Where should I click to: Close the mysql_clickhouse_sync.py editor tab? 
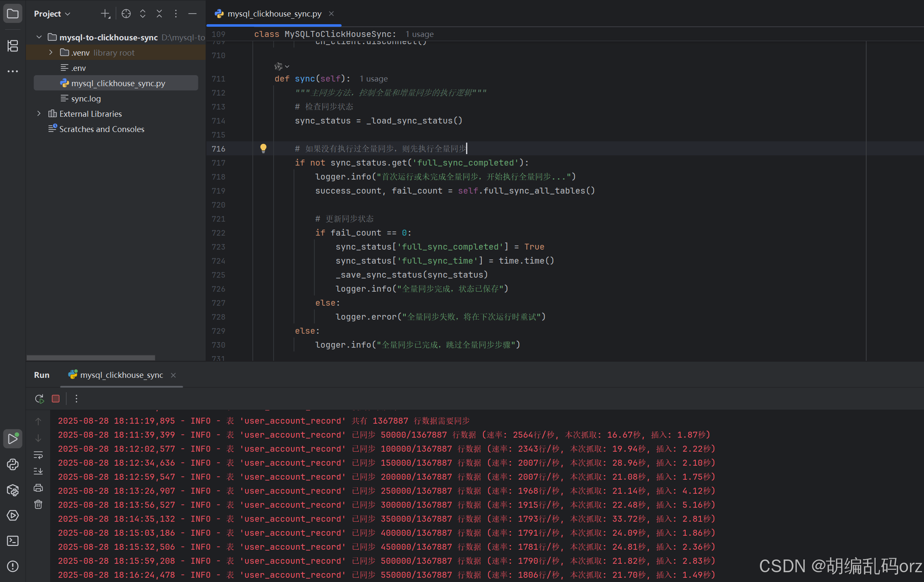tap(331, 14)
